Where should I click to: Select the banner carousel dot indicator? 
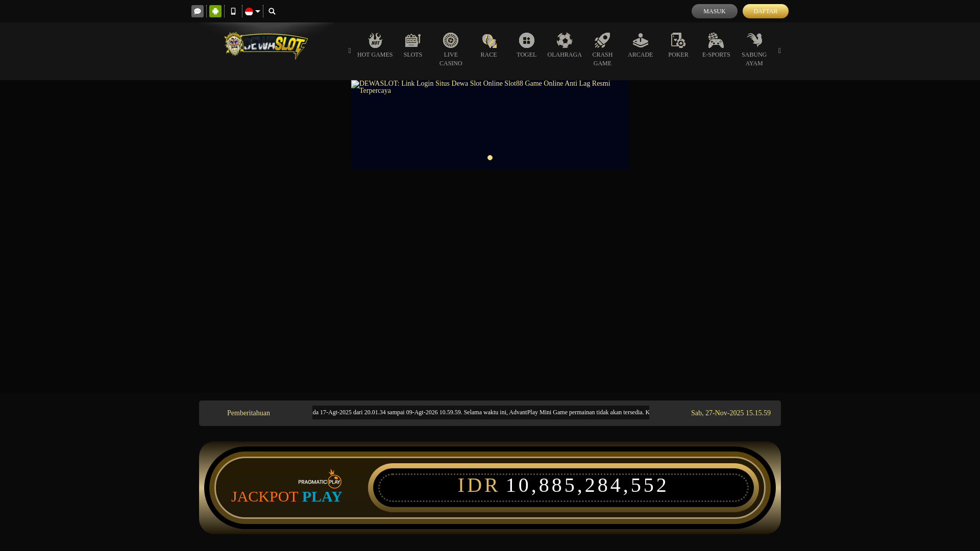pos(490,158)
